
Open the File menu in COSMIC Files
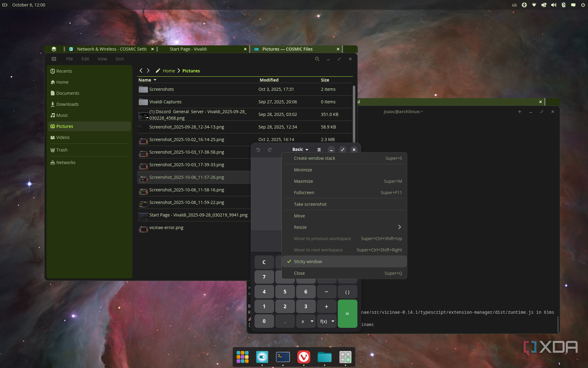tap(70, 59)
